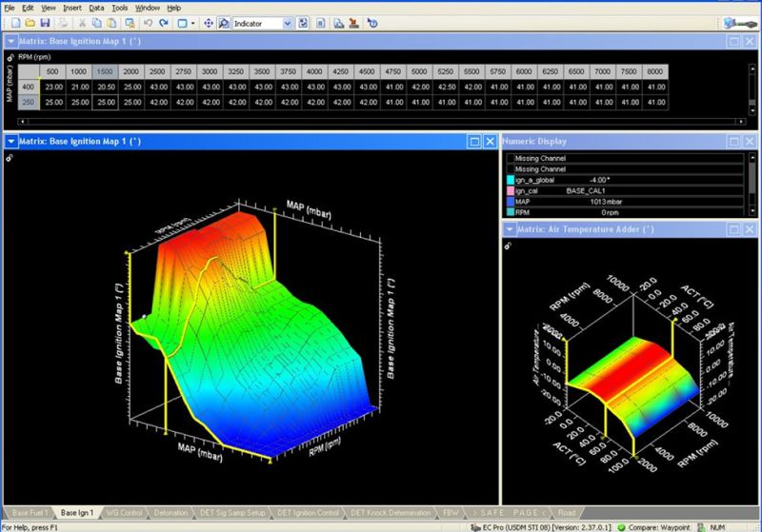Open the top Base Ignition Map table panel menu arrow
The width and height of the screenshot is (762, 532).
click(x=10, y=41)
